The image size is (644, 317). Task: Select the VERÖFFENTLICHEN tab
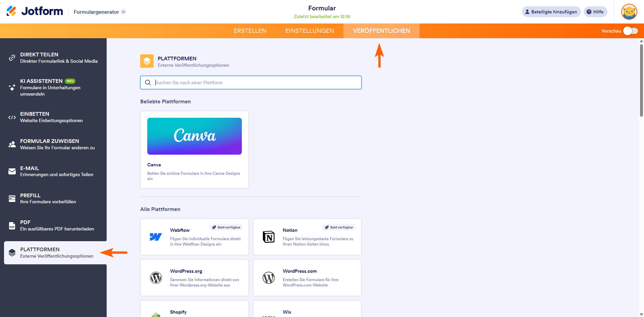click(x=381, y=31)
